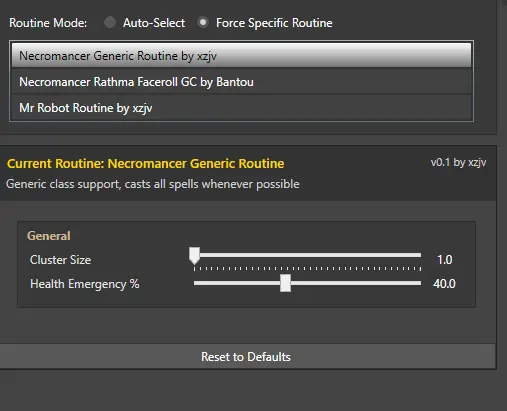Click the Cluster Size value 1.0
The width and height of the screenshot is (507, 411).
pyautogui.click(x=444, y=260)
